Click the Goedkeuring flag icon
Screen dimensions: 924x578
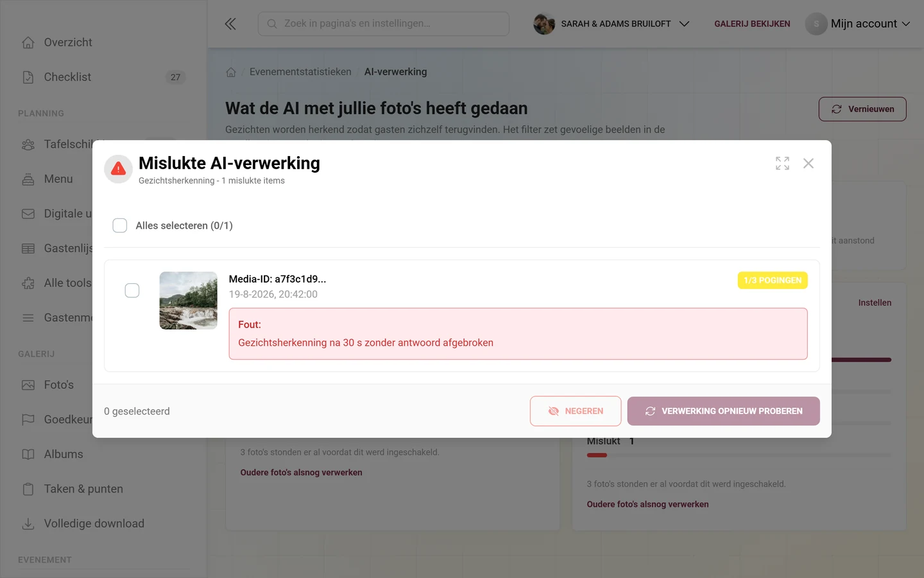28,420
